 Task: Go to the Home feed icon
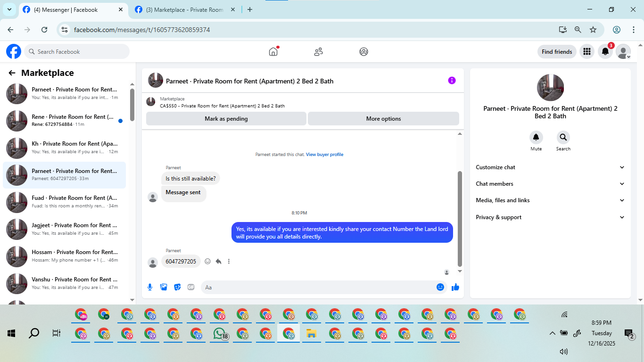pyautogui.click(x=273, y=51)
